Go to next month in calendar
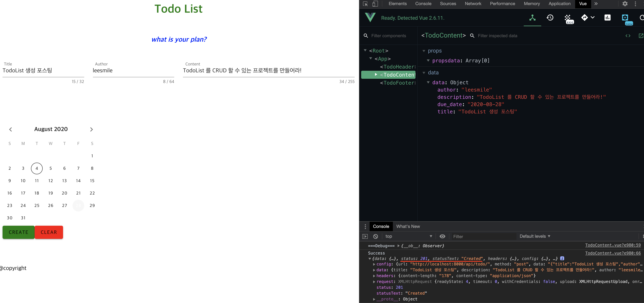This screenshot has height=303, width=644. (x=91, y=129)
